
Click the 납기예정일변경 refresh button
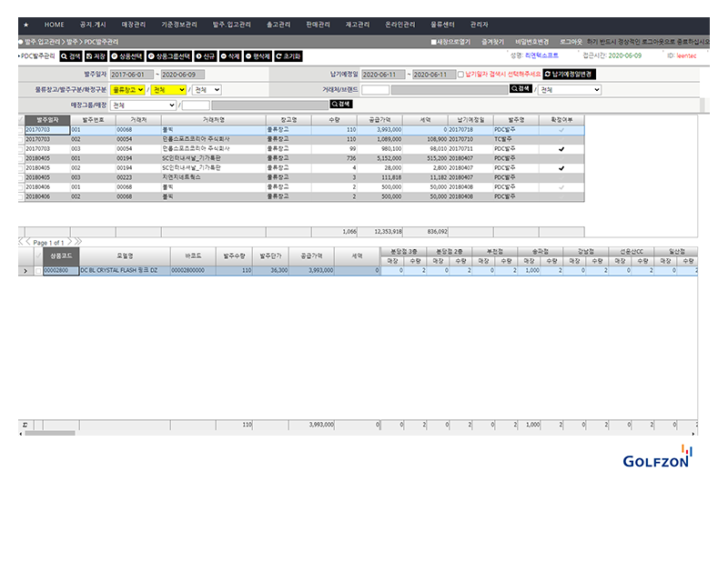pos(569,74)
